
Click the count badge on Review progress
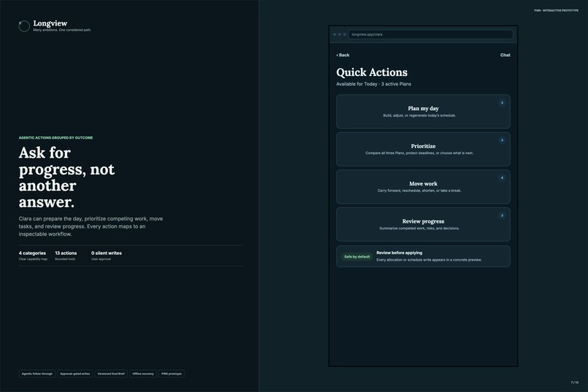502,215
